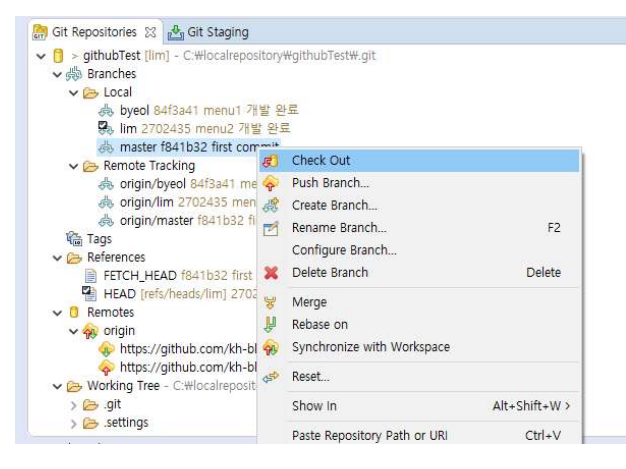Expand the .git folder
626x469 pixels.
[73, 406]
